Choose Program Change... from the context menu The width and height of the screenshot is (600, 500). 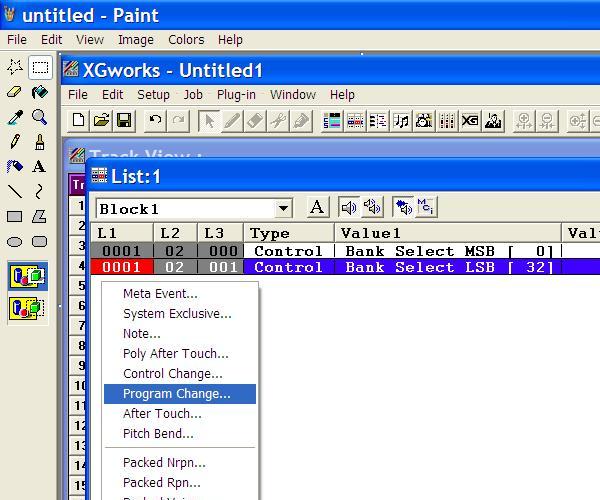[180, 394]
